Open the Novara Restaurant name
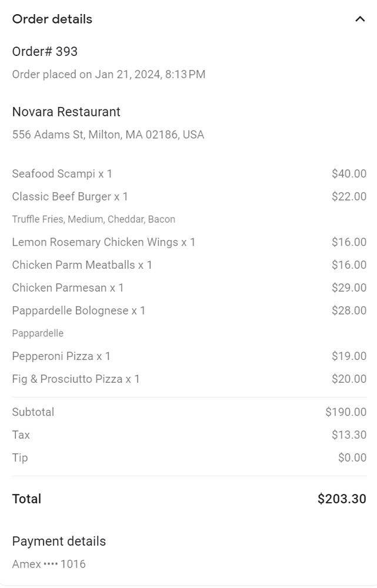The width and height of the screenshot is (377, 588). tap(66, 112)
